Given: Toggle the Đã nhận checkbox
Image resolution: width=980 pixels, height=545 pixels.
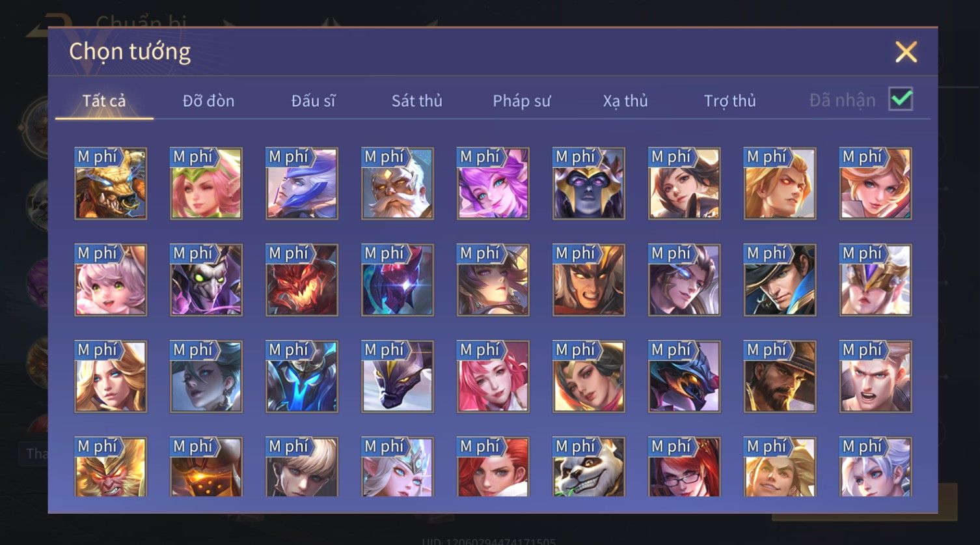Looking at the screenshot, I should [x=901, y=99].
